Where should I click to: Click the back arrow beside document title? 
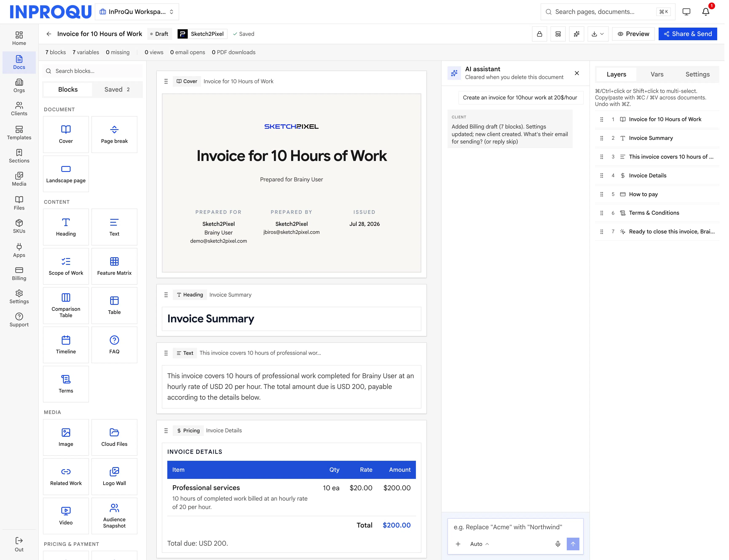(x=49, y=34)
